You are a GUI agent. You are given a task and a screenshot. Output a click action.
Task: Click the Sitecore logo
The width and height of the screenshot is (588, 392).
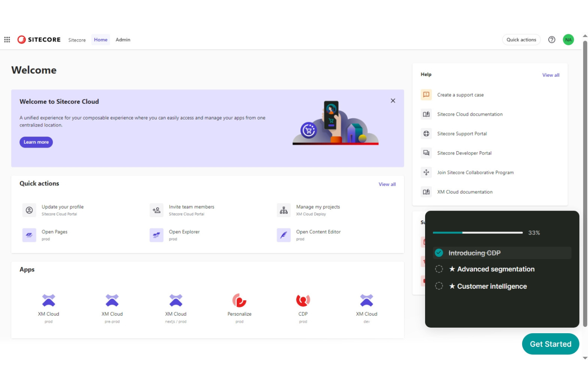point(22,39)
